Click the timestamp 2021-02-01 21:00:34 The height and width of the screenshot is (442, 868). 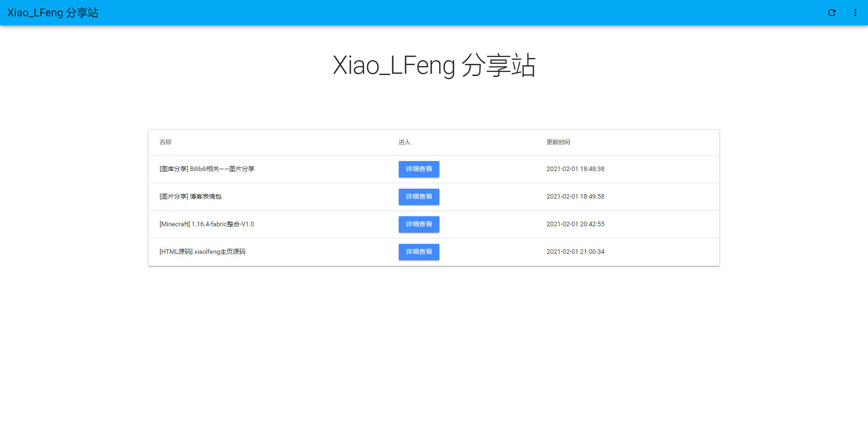[575, 252]
